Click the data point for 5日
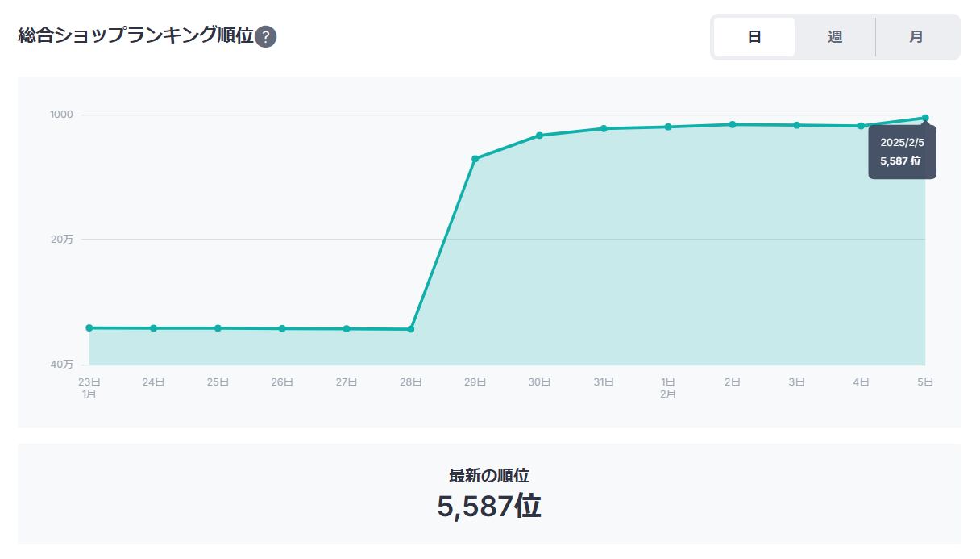 coord(925,119)
